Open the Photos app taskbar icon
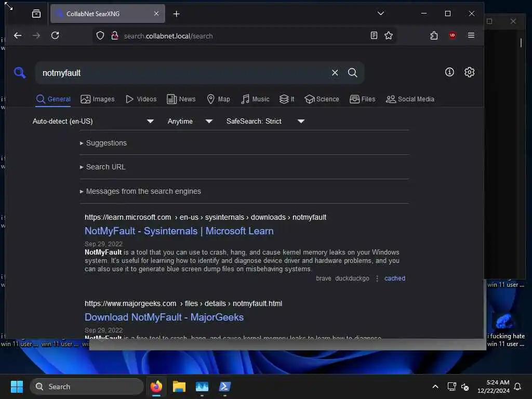Viewport: 532px width, 399px height. pos(202,387)
